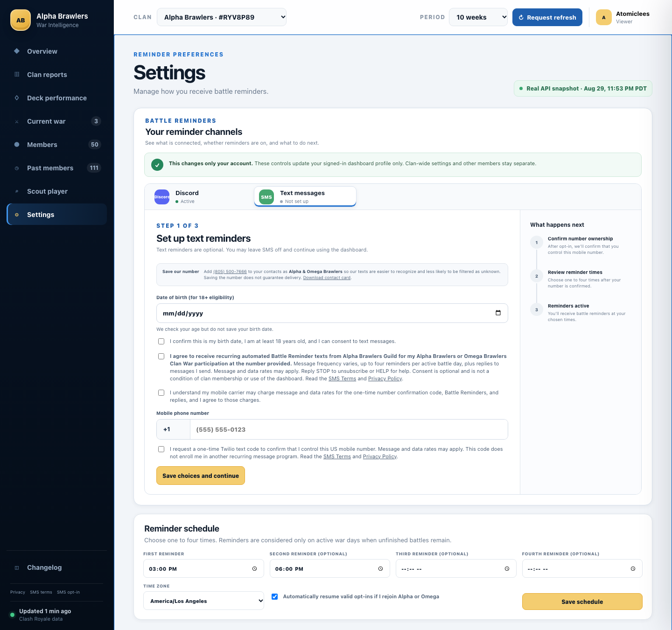672x630 pixels.
Task: Tick the one-time Twilio text code checkbox
Action: (161, 449)
